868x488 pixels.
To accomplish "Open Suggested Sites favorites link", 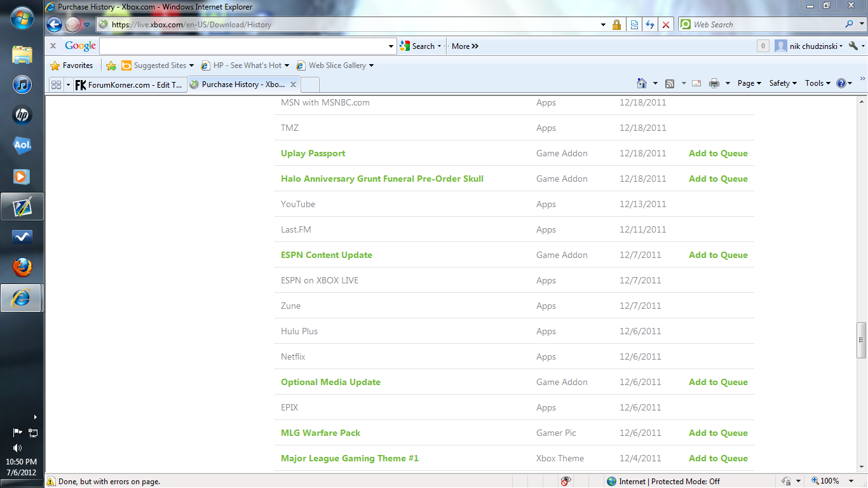I will [158, 65].
